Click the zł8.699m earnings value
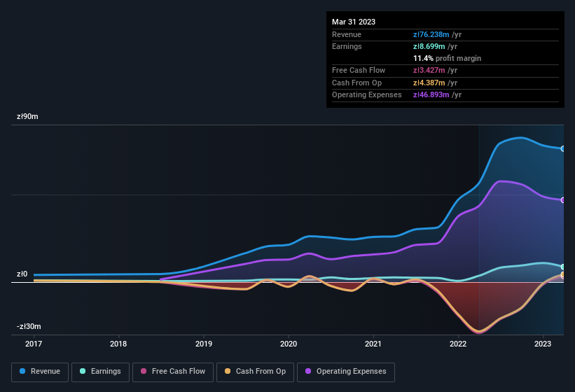 pos(429,46)
